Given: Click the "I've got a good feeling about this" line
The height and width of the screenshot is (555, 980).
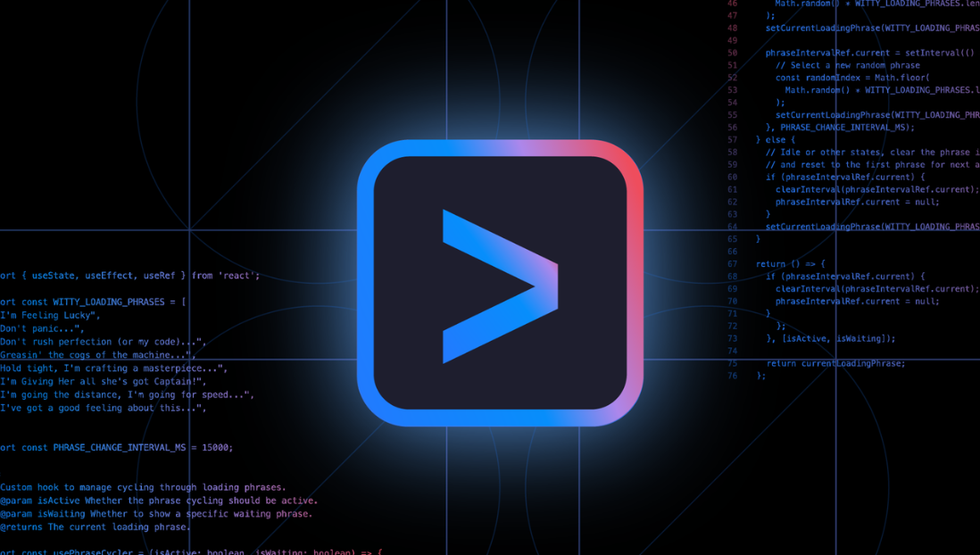Looking at the screenshot, I should click(103, 408).
